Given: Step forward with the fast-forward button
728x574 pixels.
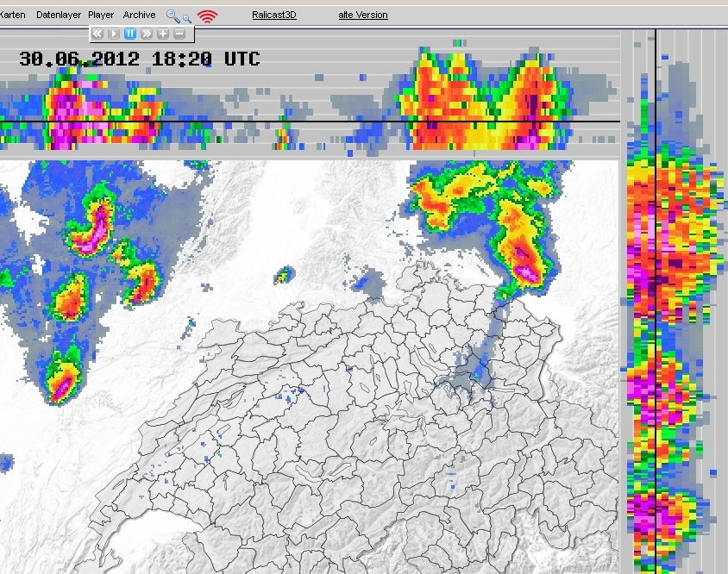Looking at the screenshot, I should [147, 34].
